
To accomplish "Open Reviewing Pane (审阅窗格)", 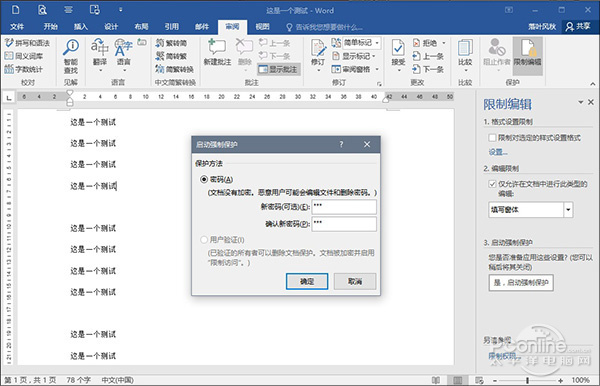I will coord(352,69).
